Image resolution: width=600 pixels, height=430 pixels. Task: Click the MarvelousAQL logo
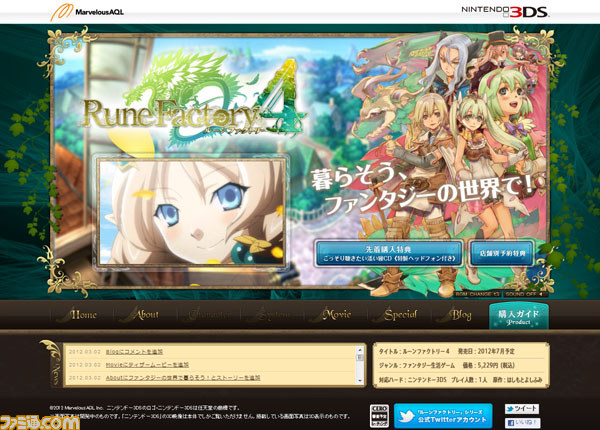coord(87,11)
